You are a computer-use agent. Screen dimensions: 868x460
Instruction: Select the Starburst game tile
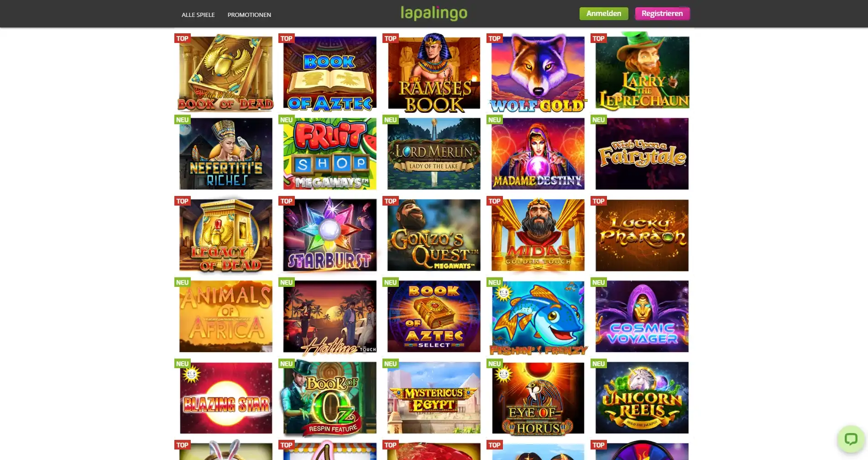point(330,235)
